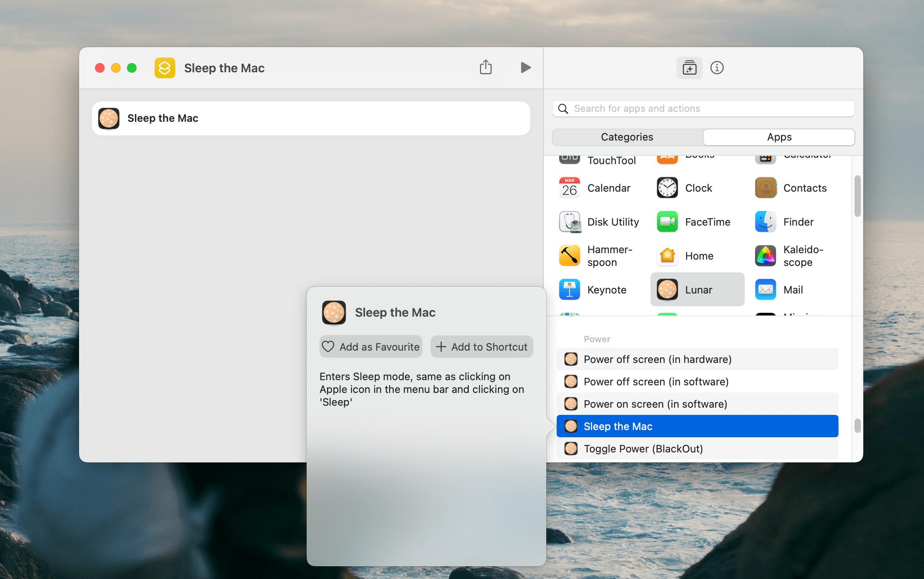Click the shortcut title Sleep the Mac
924x579 pixels.
pyautogui.click(x=224, y=68)
